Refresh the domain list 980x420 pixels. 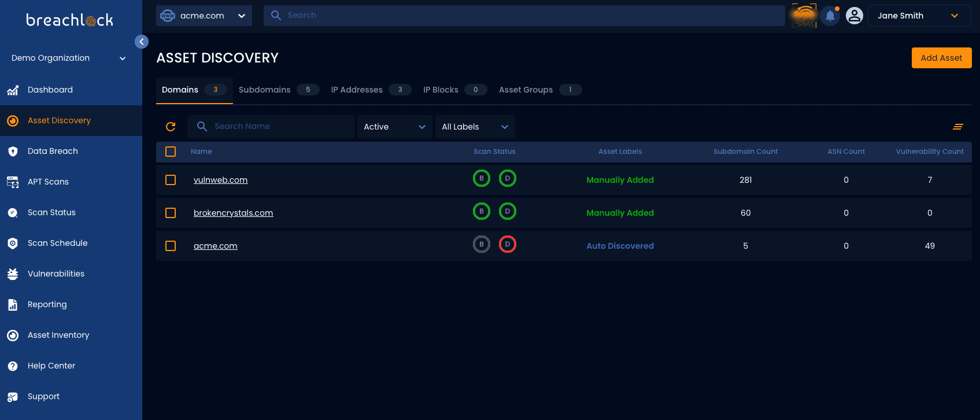pyautogui.click(x=171, y=127)
